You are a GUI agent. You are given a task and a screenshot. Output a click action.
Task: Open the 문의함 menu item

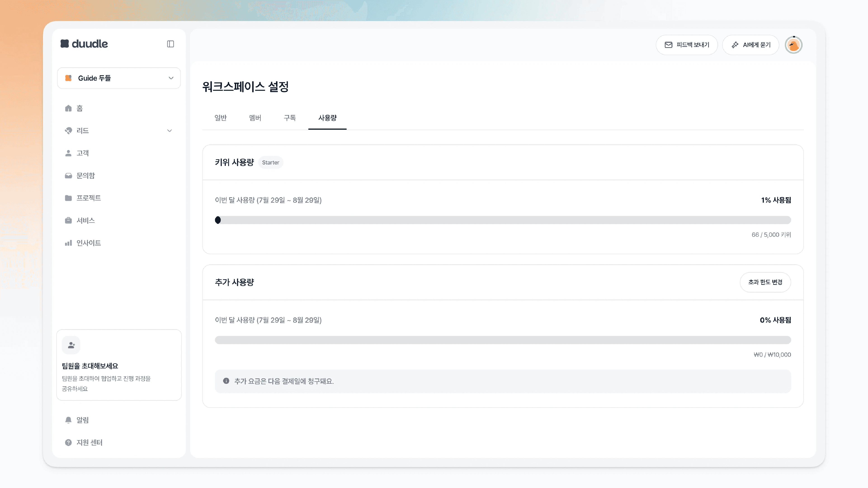(119, 176)
